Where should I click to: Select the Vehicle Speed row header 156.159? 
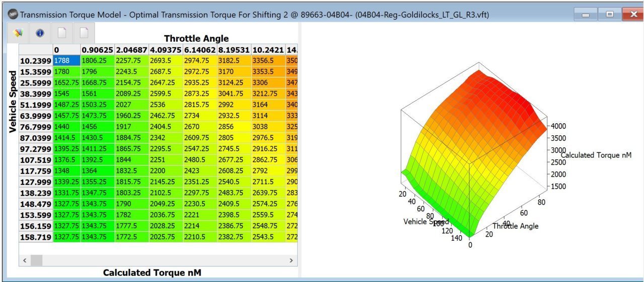pos(36,226)
